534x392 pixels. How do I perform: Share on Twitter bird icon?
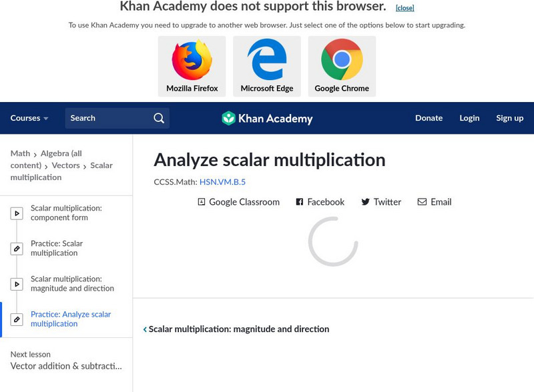(365, 202)
